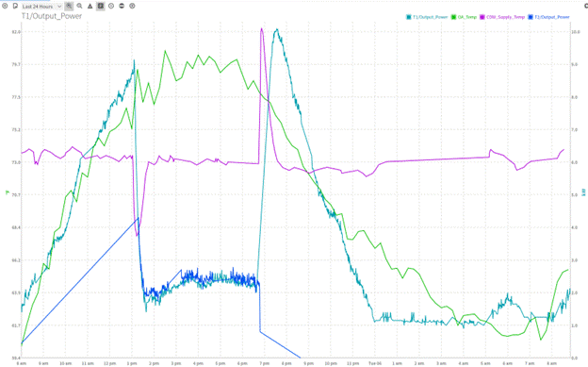The image size is (588, 367).
Task: Click the 1 pm x-axis label
Action: pyautogui.click(x=132, y=363)
